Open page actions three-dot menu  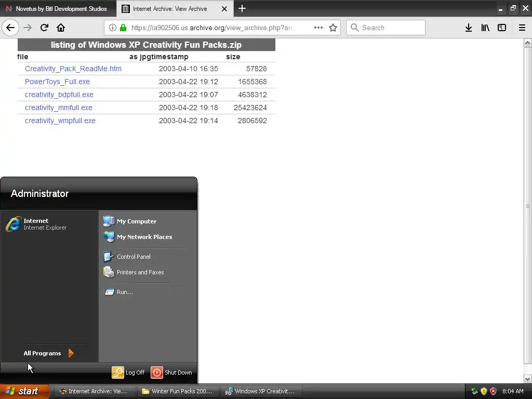(x=318, y=28)
